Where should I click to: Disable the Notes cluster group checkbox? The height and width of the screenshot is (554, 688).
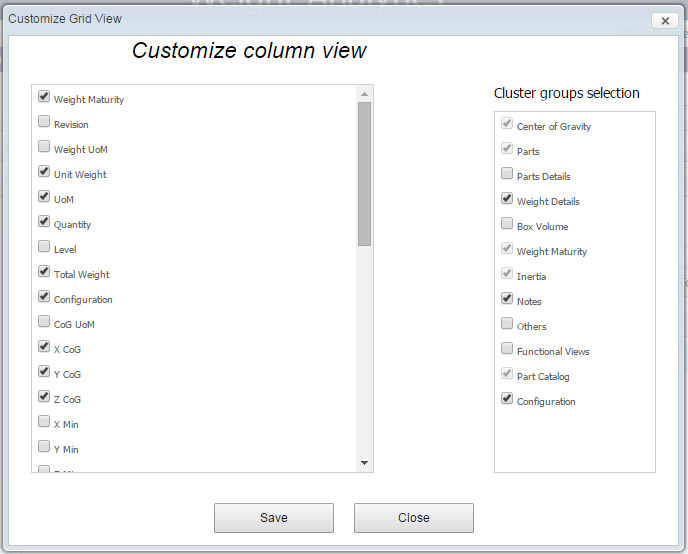point(507,300)
